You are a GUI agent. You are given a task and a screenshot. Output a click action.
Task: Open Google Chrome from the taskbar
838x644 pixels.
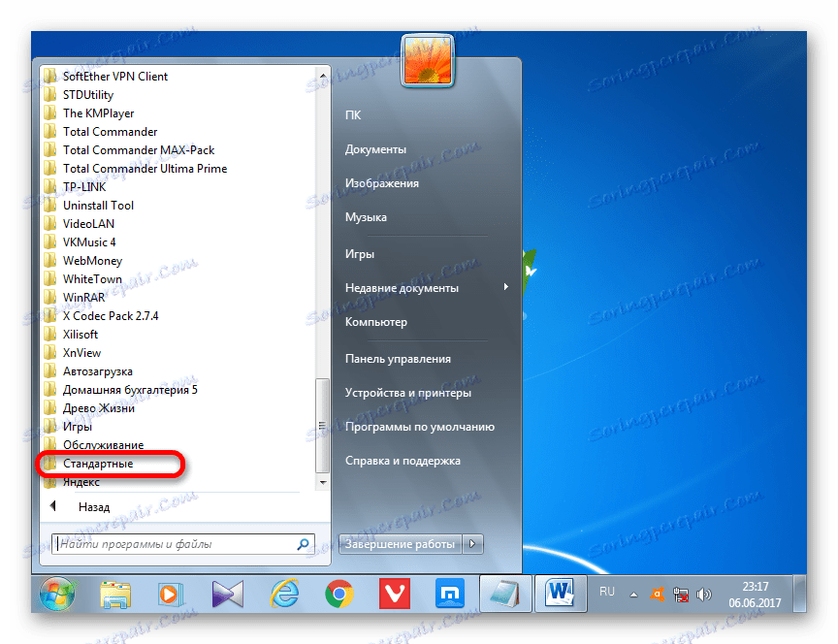pos(338,595)
